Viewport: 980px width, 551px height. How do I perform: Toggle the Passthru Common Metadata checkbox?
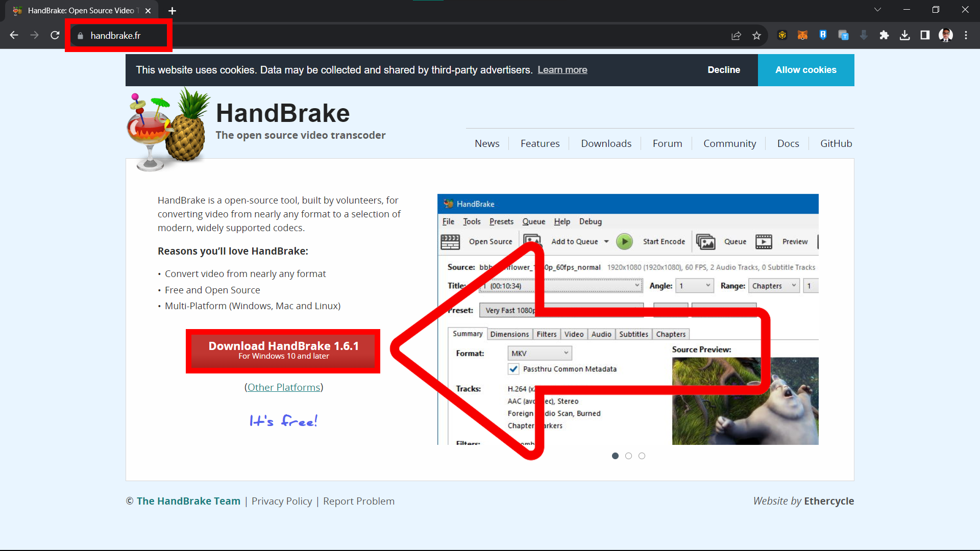[x=513, y=369]
